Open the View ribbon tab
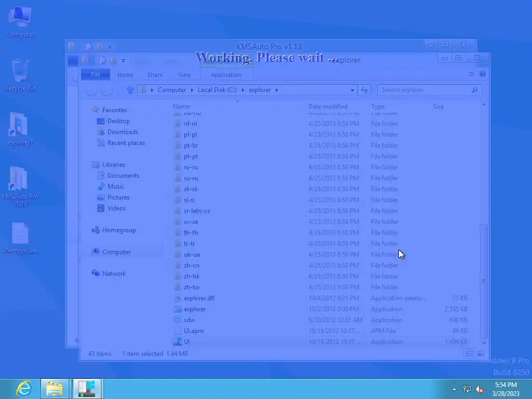The width and height of the screenshot is (532, 399). [x=184, y=75]
